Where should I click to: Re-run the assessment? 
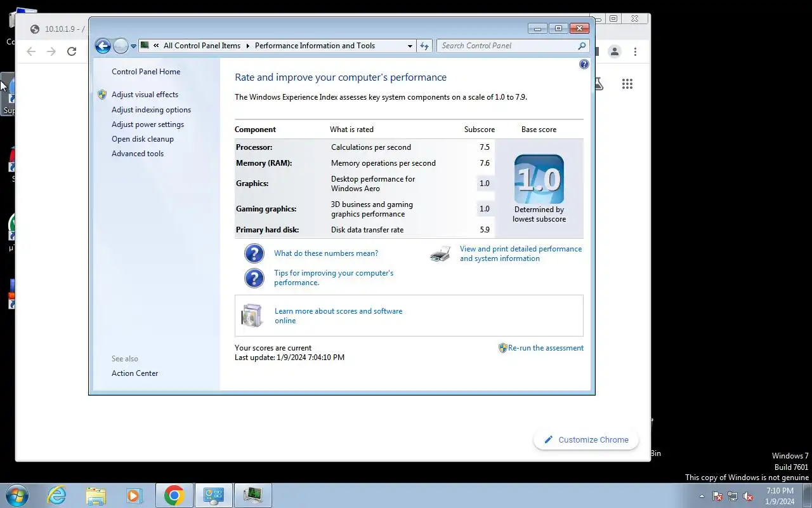coord(546,348)
